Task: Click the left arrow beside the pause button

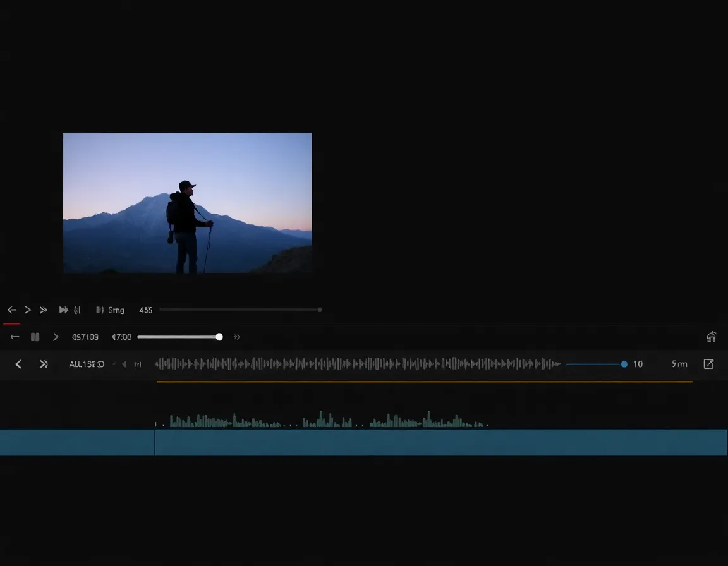Action: (x=15, y=337)
